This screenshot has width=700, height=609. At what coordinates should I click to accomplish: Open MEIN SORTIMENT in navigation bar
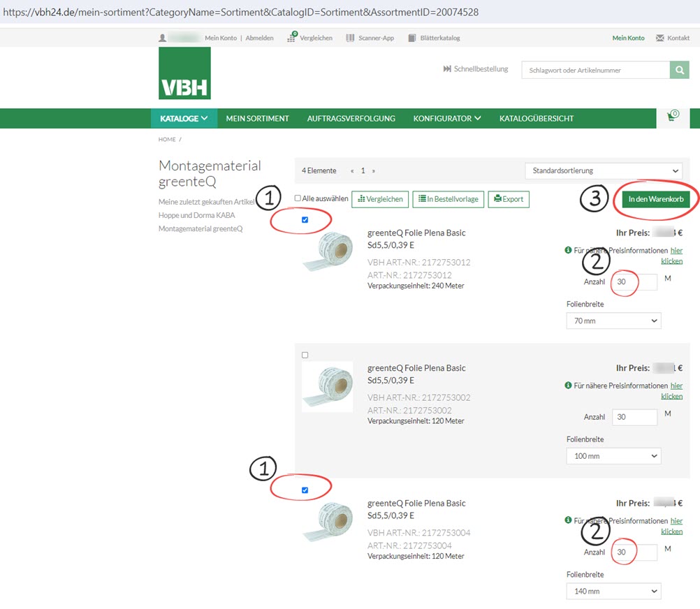pyautogui.click(x=257, y=118)
